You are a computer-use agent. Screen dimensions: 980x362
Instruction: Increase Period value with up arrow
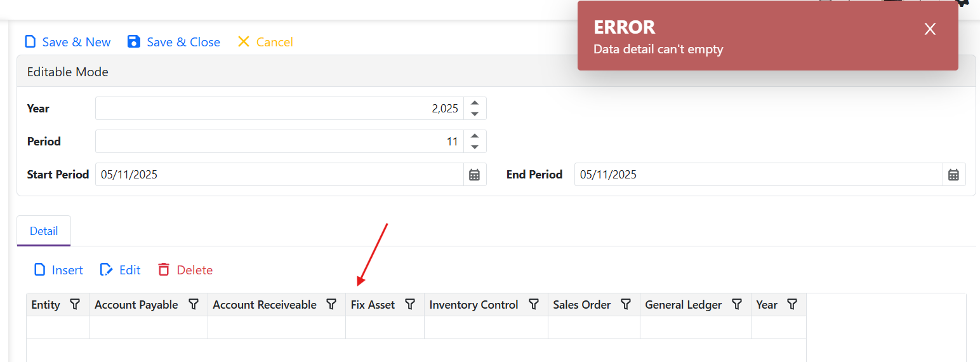[475, 136]
